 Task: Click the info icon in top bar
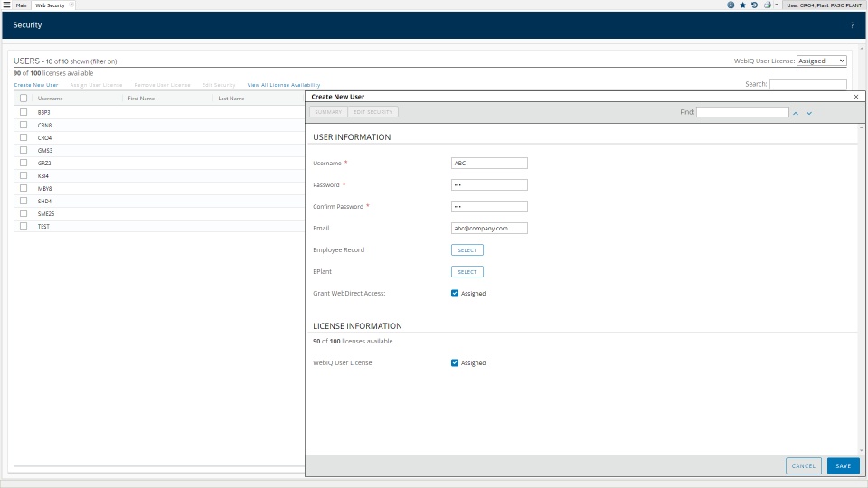pyautogui.click(x=731, y=5)
